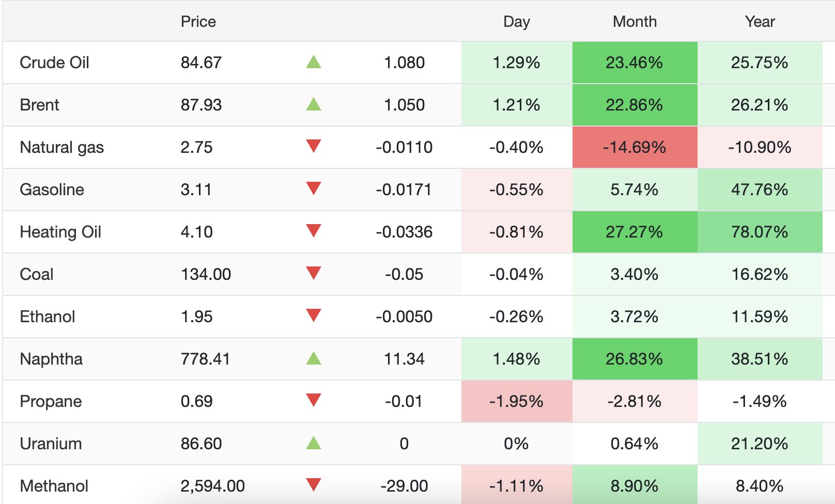Viewport: 835px width, 504px height.
Task: Click Crude Oil month change 23.46%
Action: click(635, 62)
